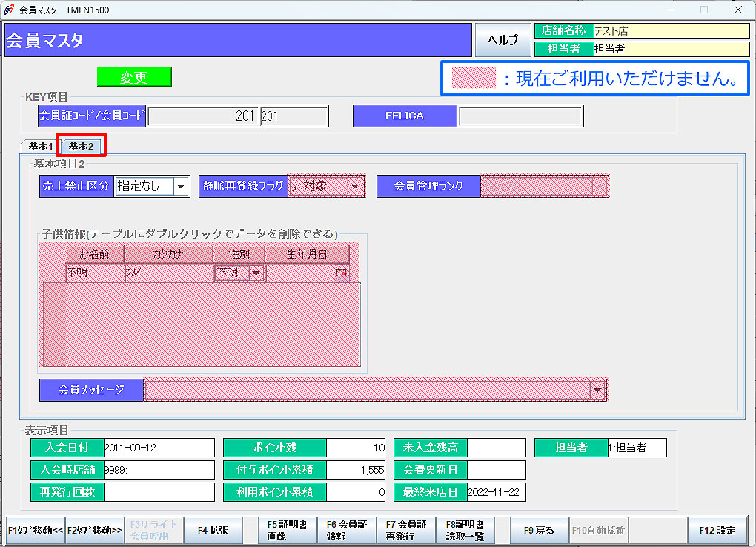
Task: Click the calendar icon in 生年月日 column
Action: pyautogui.click(x=341, y=273)
